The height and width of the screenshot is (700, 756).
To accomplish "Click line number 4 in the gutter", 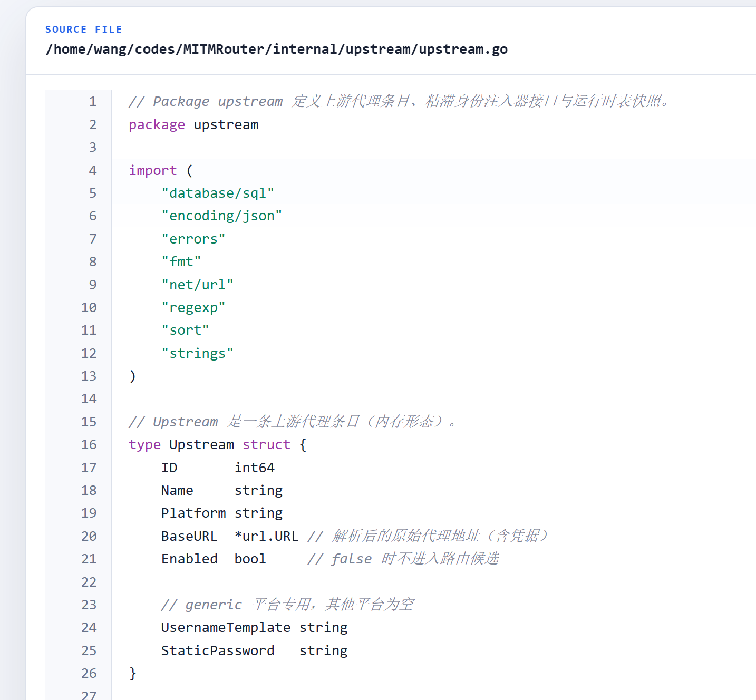I will tap(93, 170).
